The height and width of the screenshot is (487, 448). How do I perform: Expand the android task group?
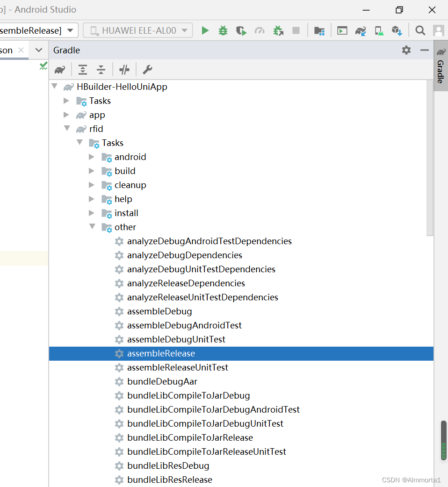coord(92,157)
